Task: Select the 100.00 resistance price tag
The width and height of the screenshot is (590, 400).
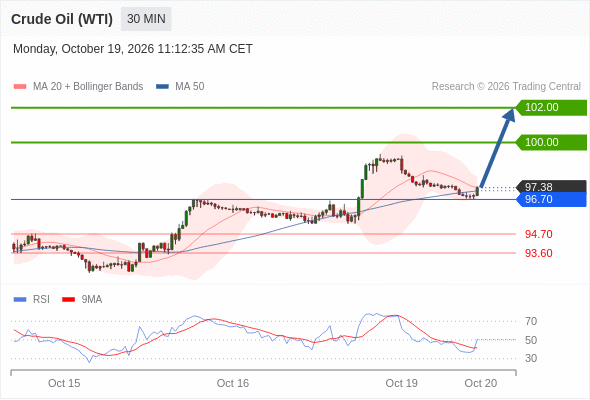Action: click(551, 143)
